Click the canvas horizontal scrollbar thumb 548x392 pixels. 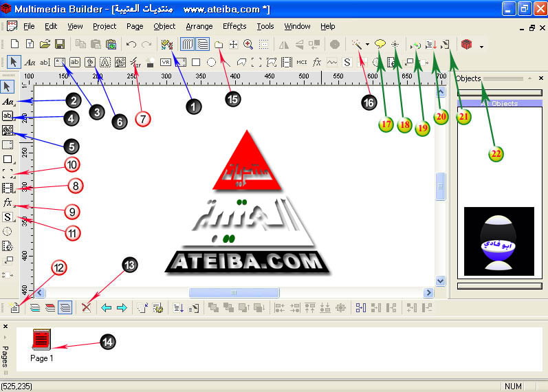pos(234,292)
